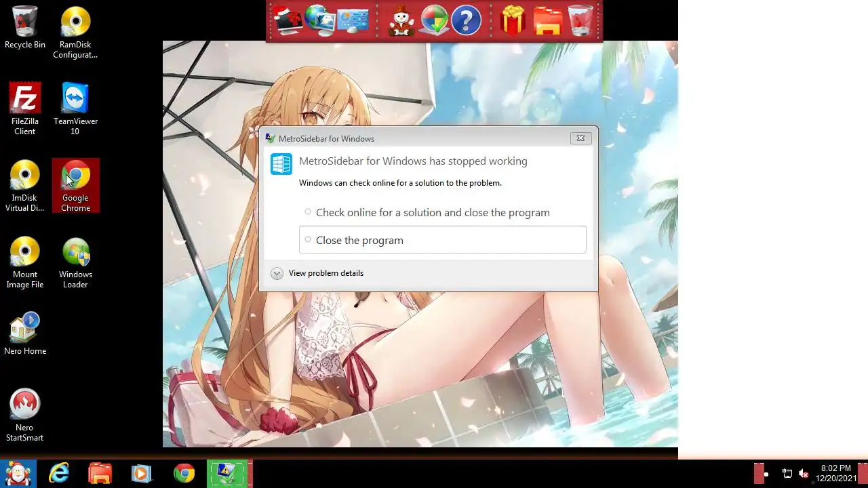
Task: Show hidden tray icons red button
Action: pyautogui.click(x=759, y=474)
